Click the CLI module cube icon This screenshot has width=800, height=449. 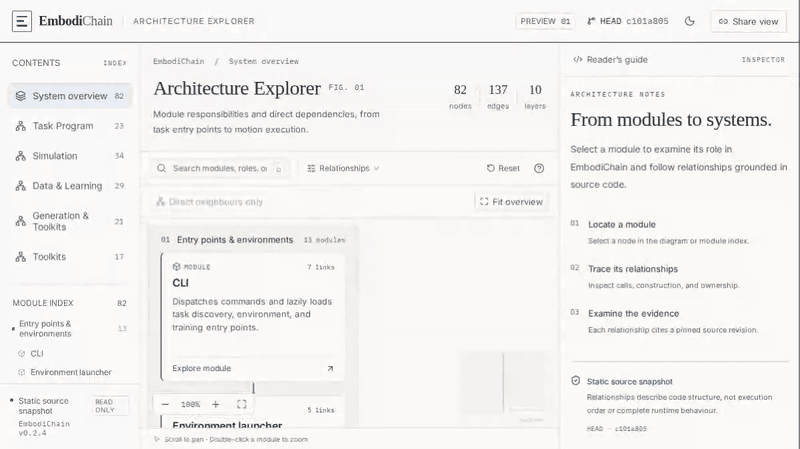pos(177,267)
